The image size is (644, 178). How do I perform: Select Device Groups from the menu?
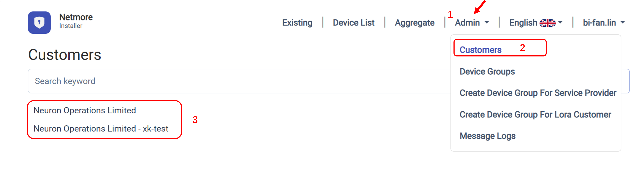pyautogui.click(x=487, y=72)
